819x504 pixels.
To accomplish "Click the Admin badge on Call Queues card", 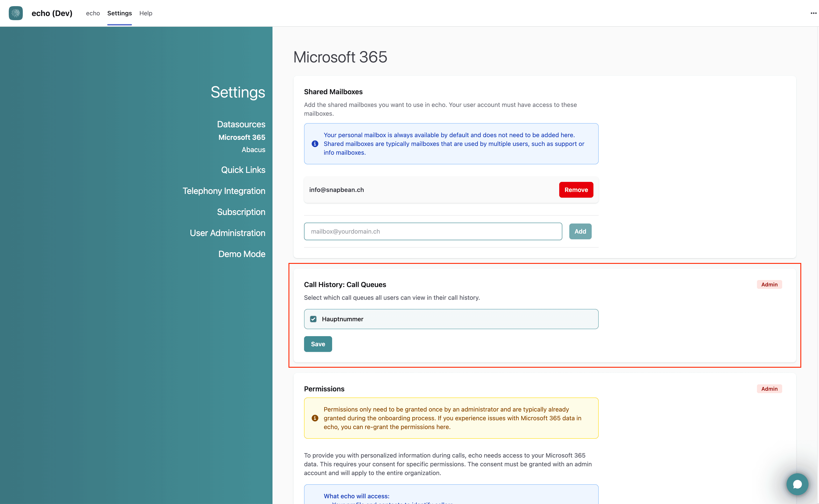I will 769,284.
